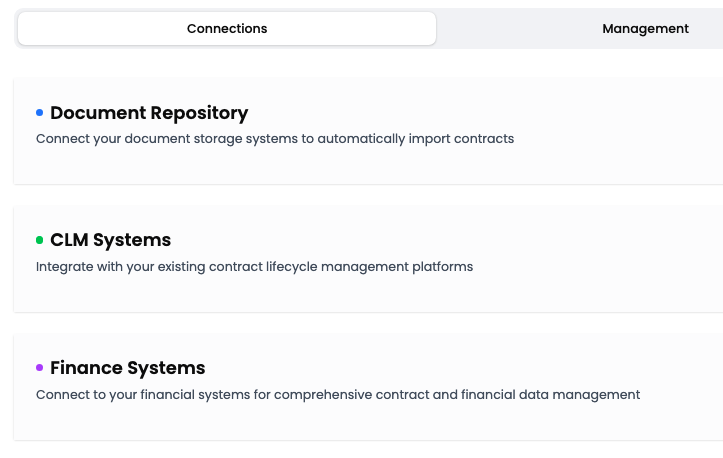Open the Management tab
Screen dimensions: 723x458
click(645, 29)
